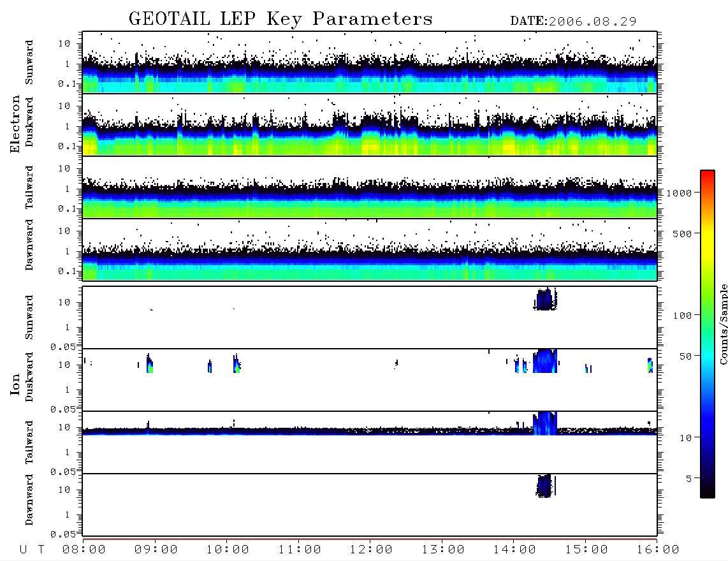Click the 'GEOTAIL LEP Key Parameters' title
Screen dimensions: 728x561
coord(280,19)
